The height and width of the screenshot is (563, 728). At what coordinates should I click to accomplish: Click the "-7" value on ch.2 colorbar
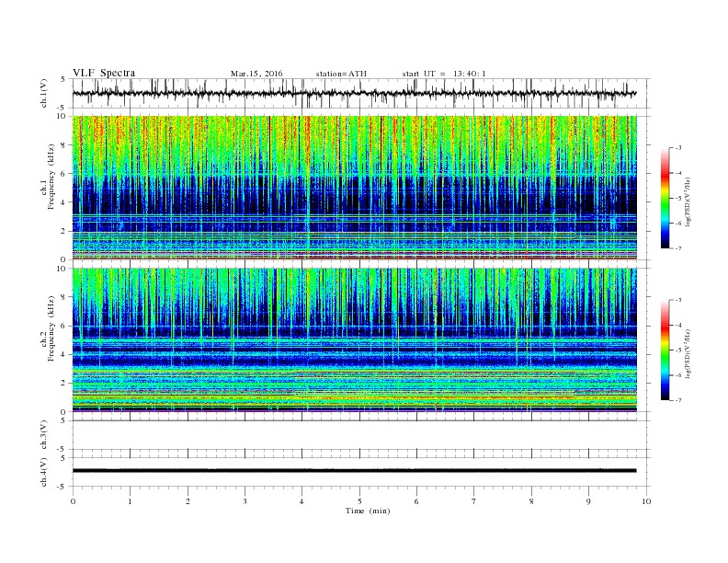pos(678,400)
